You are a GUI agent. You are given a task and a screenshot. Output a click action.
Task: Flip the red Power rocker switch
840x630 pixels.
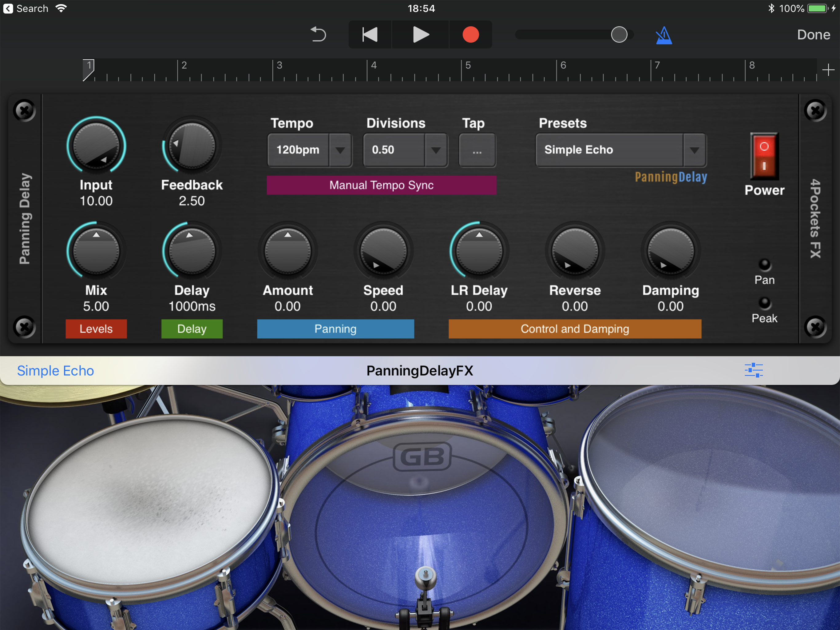coord(764,156)
